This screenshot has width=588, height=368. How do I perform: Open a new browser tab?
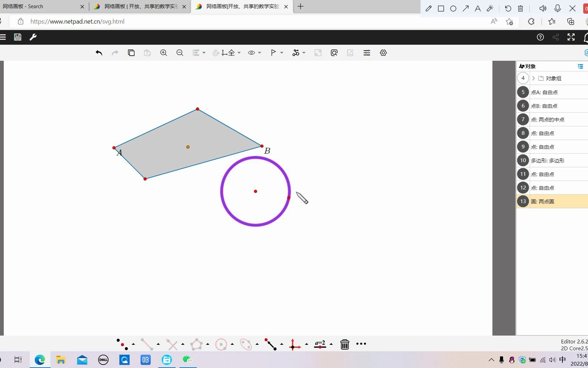pos(300,6)
